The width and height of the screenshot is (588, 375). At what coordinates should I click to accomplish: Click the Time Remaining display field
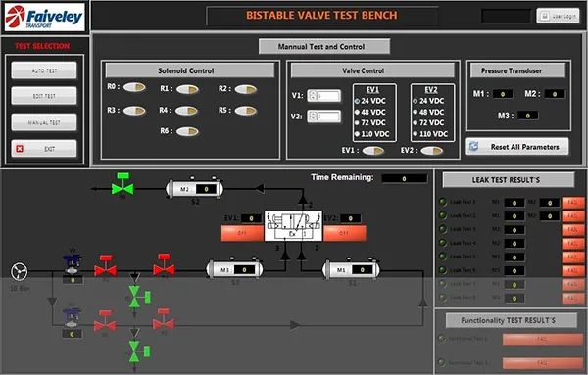[x=404, y=179]
